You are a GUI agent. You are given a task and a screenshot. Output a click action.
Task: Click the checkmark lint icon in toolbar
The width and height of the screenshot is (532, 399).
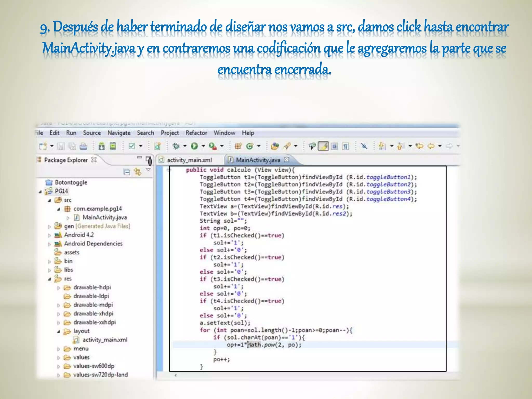click(x=132, y=146)
